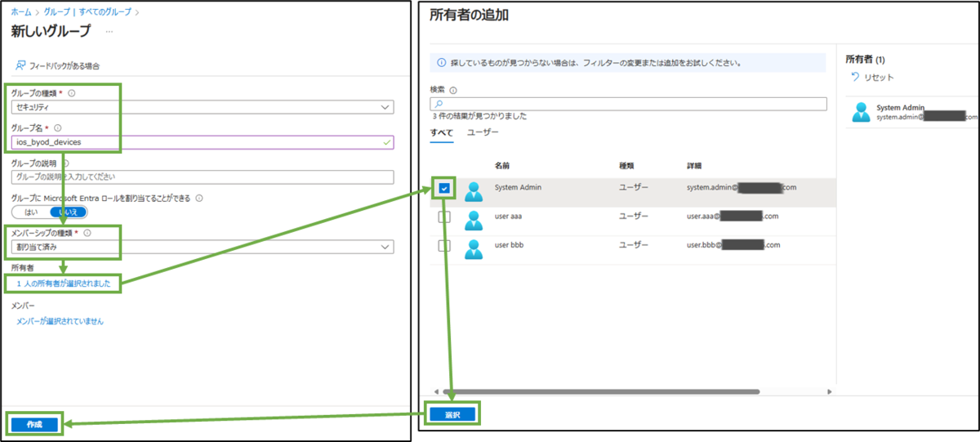Click the 作成 button

pyautogui.click(x=33, y=424)
